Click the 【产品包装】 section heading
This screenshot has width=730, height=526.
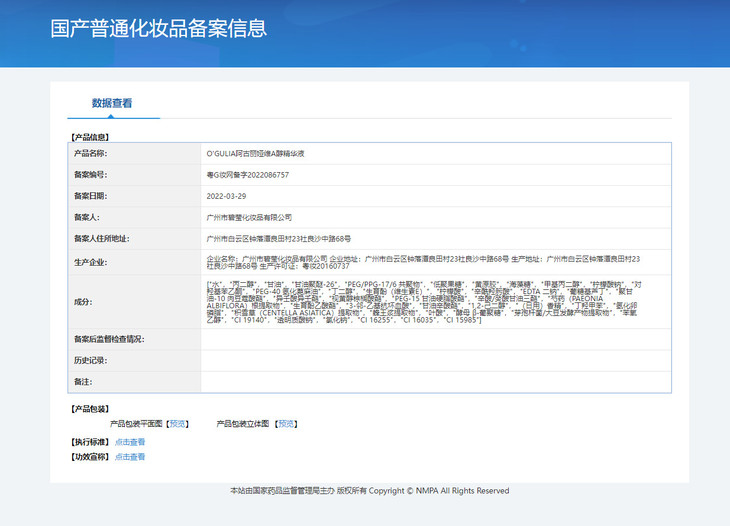(90, 408)
